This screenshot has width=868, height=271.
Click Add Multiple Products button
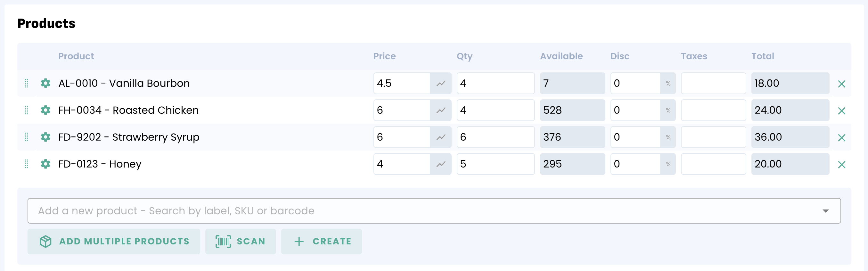tap(114, 242)
